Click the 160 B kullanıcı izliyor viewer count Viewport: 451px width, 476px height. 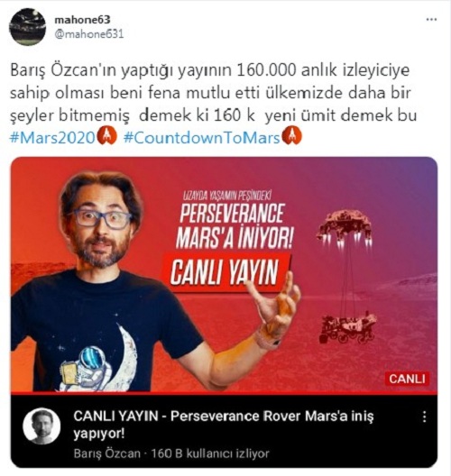[210, 453]
